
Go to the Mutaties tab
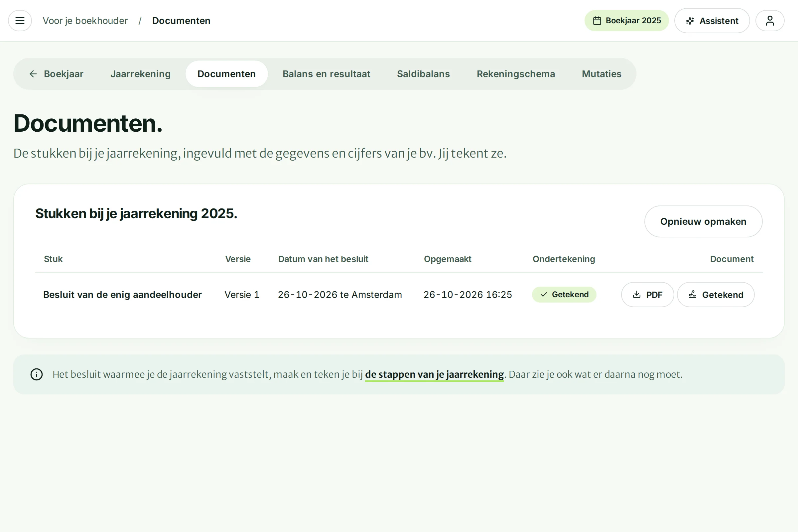point(601,74)
